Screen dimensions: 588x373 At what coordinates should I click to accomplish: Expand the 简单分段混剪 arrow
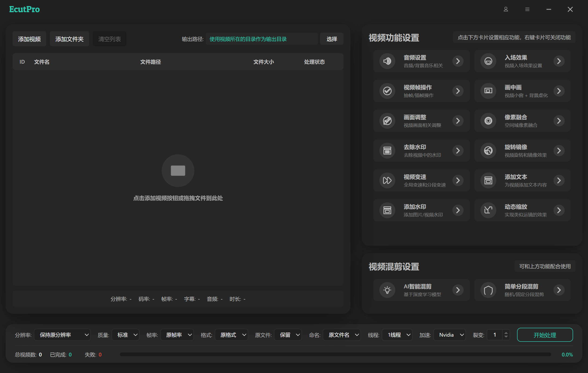(x=559, y=290)
